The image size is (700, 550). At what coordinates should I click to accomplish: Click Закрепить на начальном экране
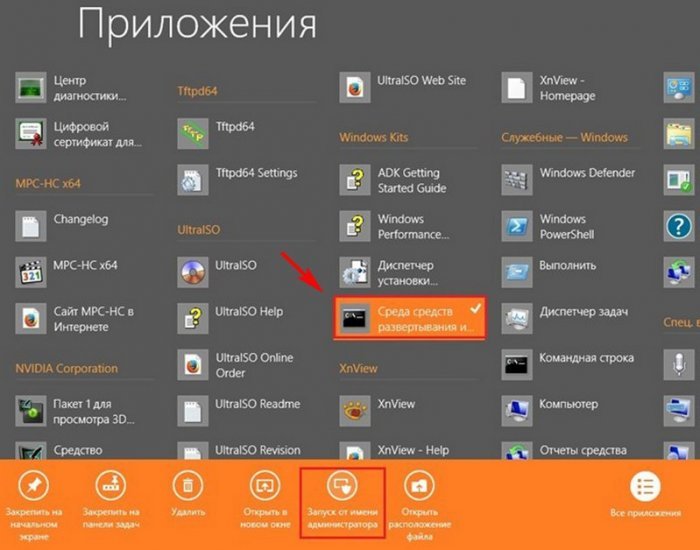pos(34,504)
